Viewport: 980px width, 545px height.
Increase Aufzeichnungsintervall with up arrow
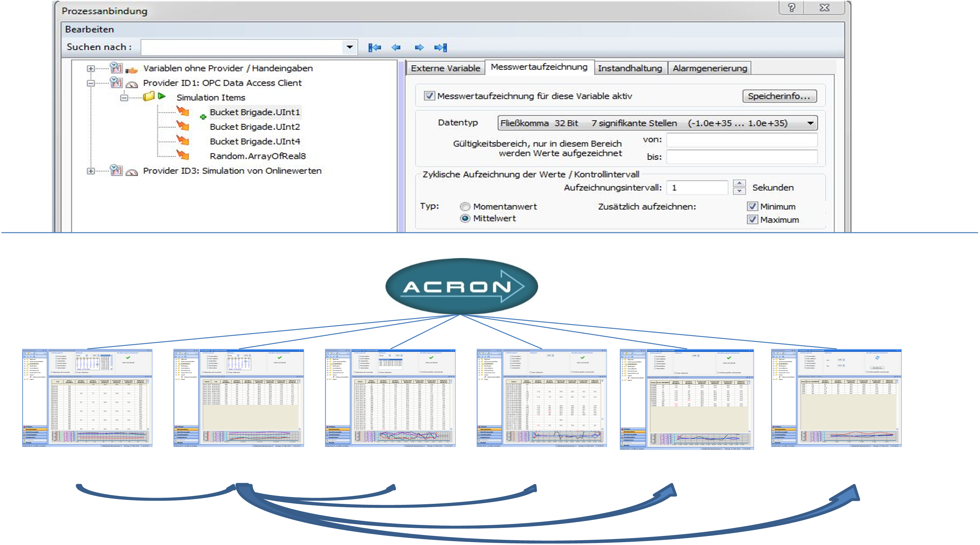pos(739,183)
